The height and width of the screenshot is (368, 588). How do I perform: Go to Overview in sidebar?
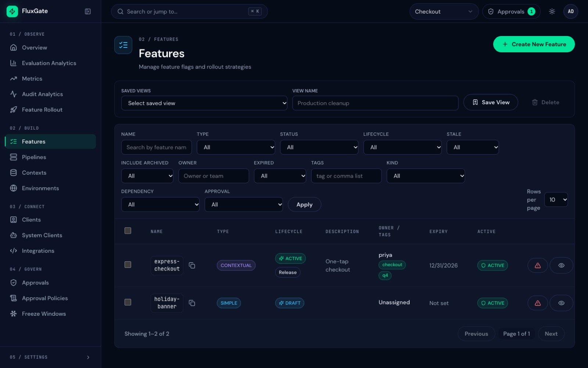point(50,47)
